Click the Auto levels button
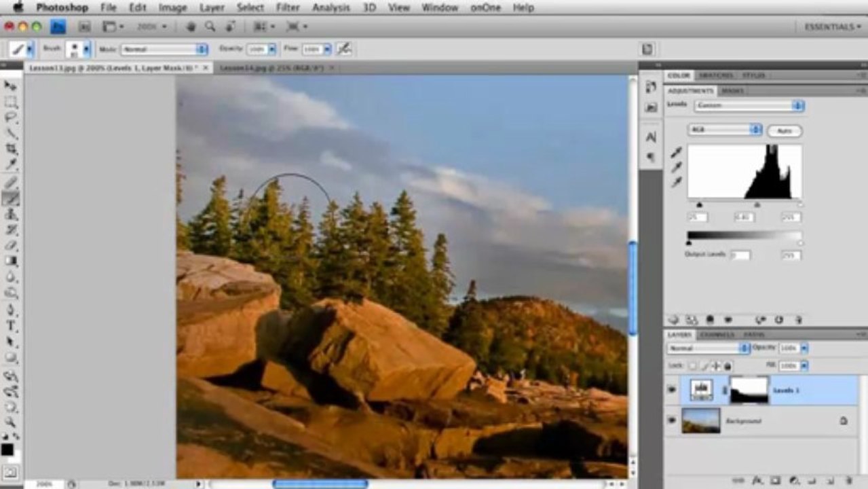 pyautogui.click(x=785, y=130)
